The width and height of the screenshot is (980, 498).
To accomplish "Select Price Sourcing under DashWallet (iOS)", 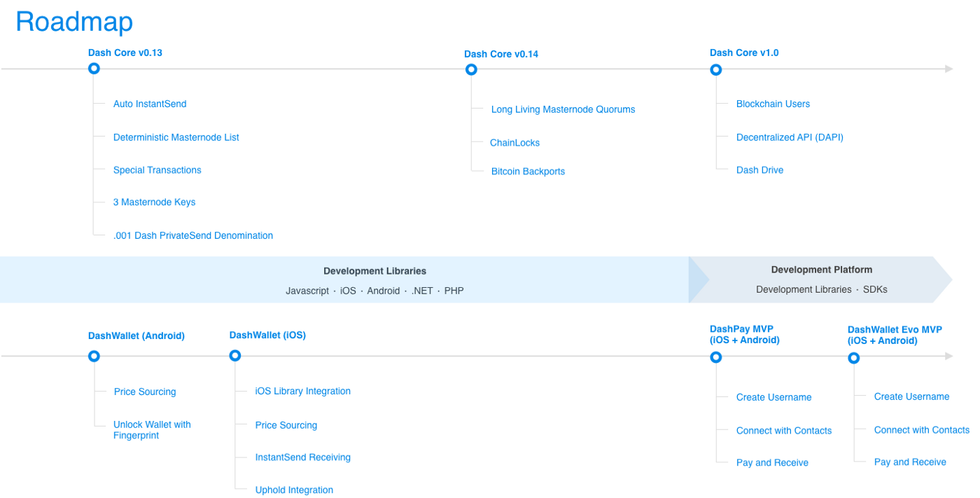I will [286, 426].
